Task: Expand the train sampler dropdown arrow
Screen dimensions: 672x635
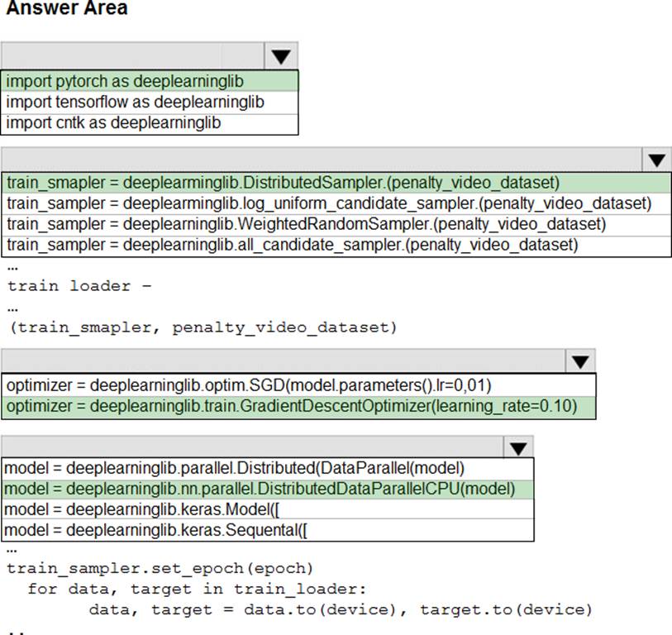Action: 657,160
